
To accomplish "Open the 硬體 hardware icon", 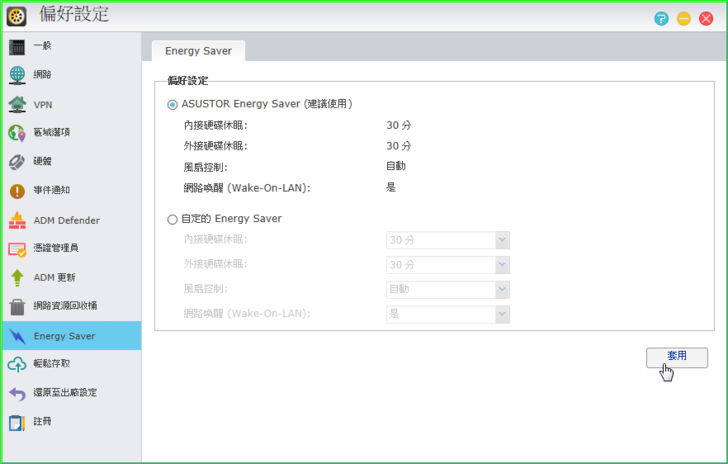I will 17,162.
